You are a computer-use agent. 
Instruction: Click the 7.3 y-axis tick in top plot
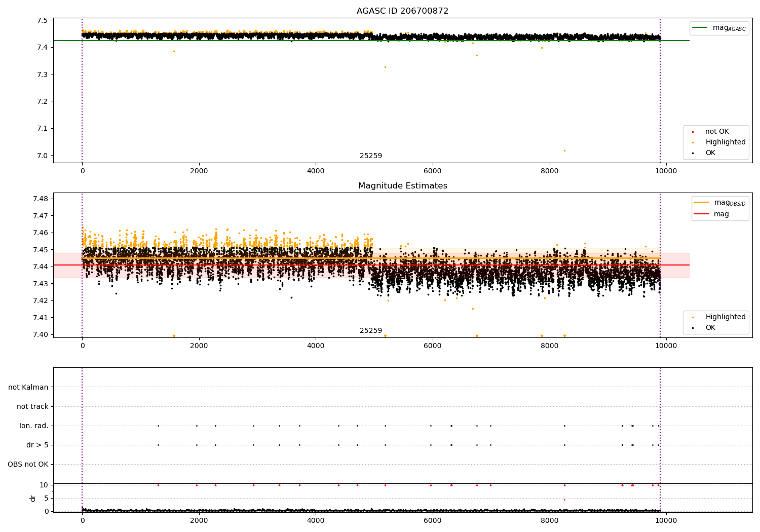(x=43, y=74)
